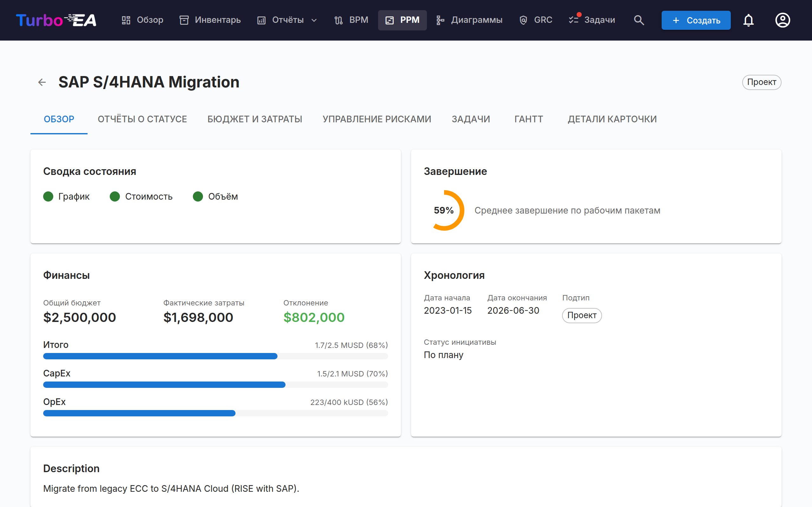Switch to the Гантт tab

click(x=528, y=119)
